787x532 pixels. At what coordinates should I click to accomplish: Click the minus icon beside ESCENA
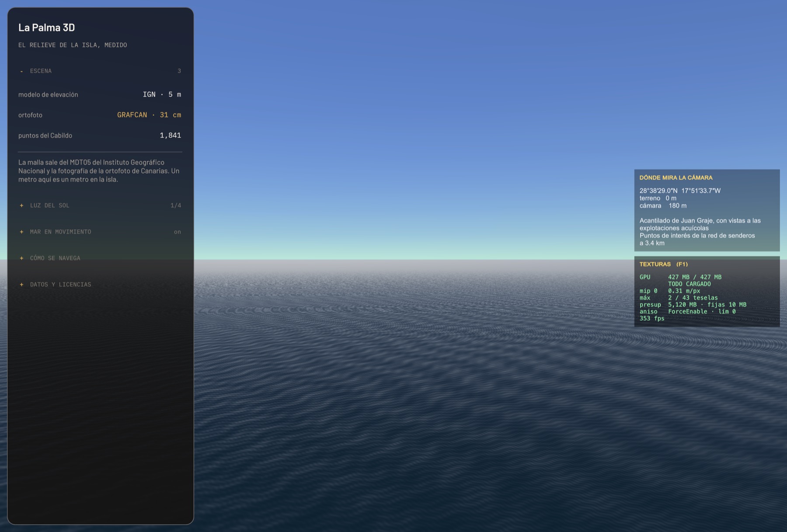pos(21,71)
